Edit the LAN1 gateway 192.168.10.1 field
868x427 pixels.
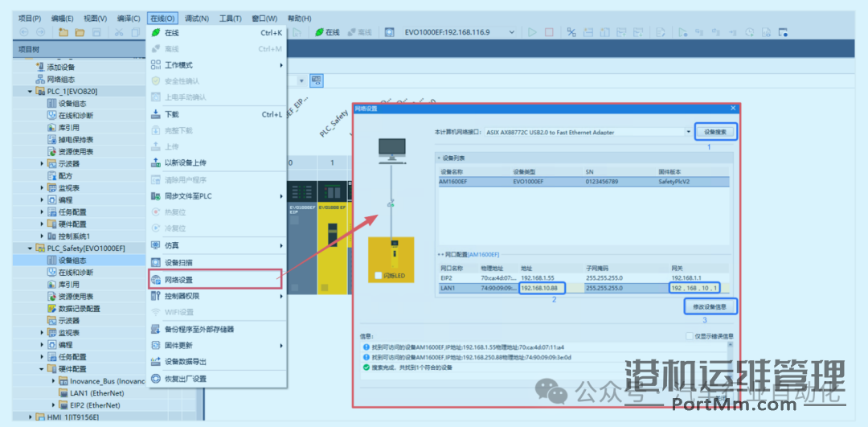tap(694, 289)
